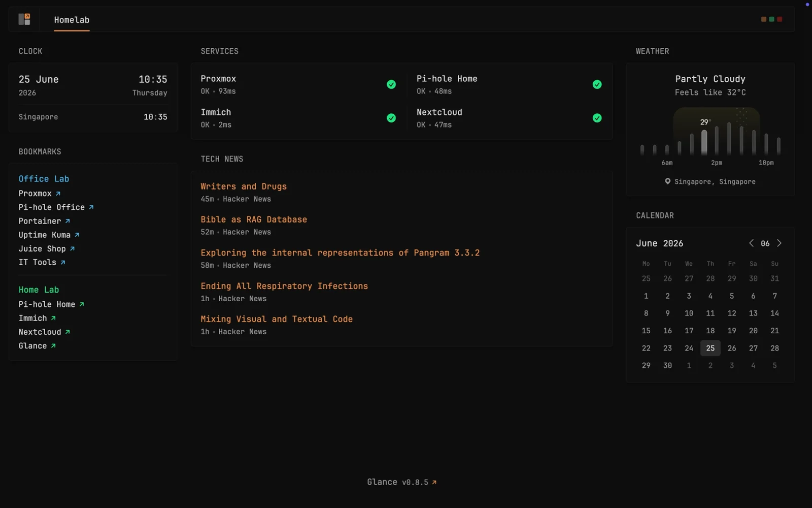Click the calendar month number 06
812x508 pixels.
coord(765,243)
